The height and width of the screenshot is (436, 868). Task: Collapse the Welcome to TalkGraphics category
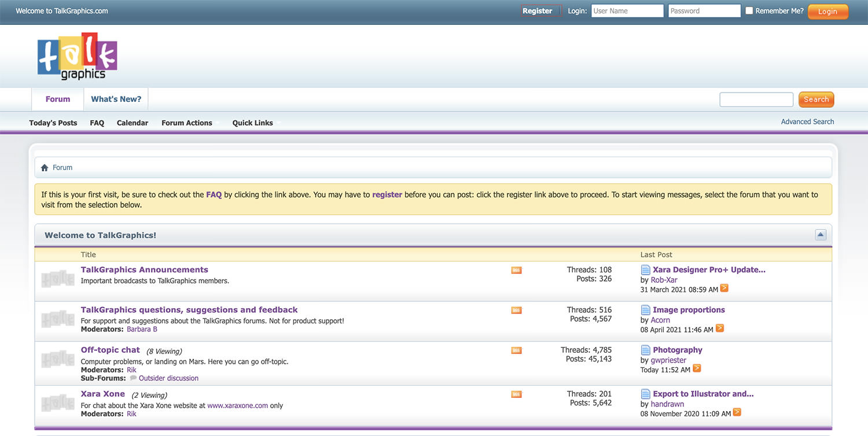(x=821, y=235)
